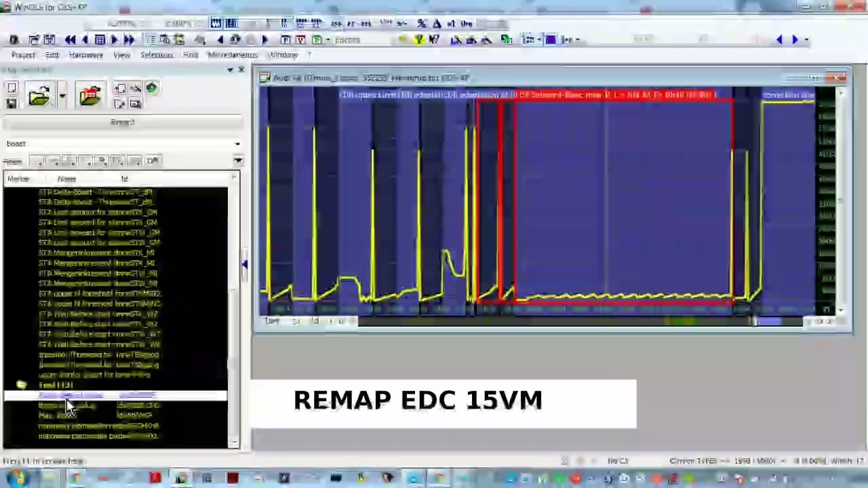868x488 pixels.
Task: Click the table grid toolbar icon
Action: 100,40
